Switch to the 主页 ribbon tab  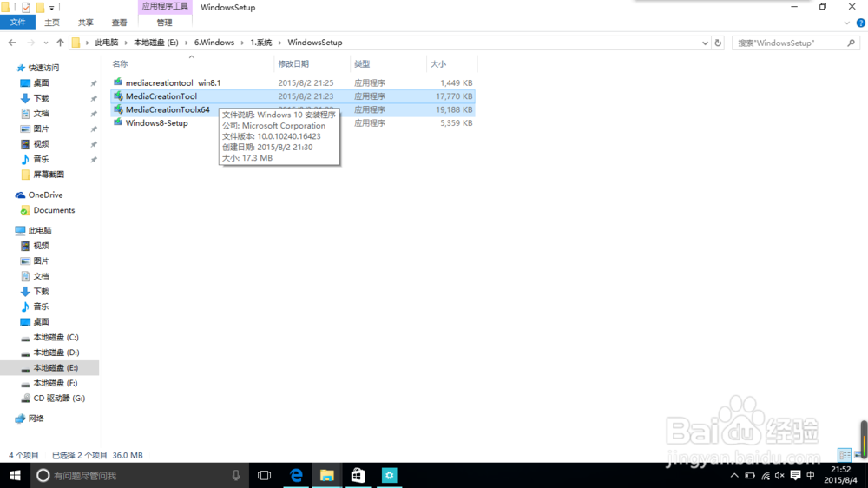(x=51, y=23)
